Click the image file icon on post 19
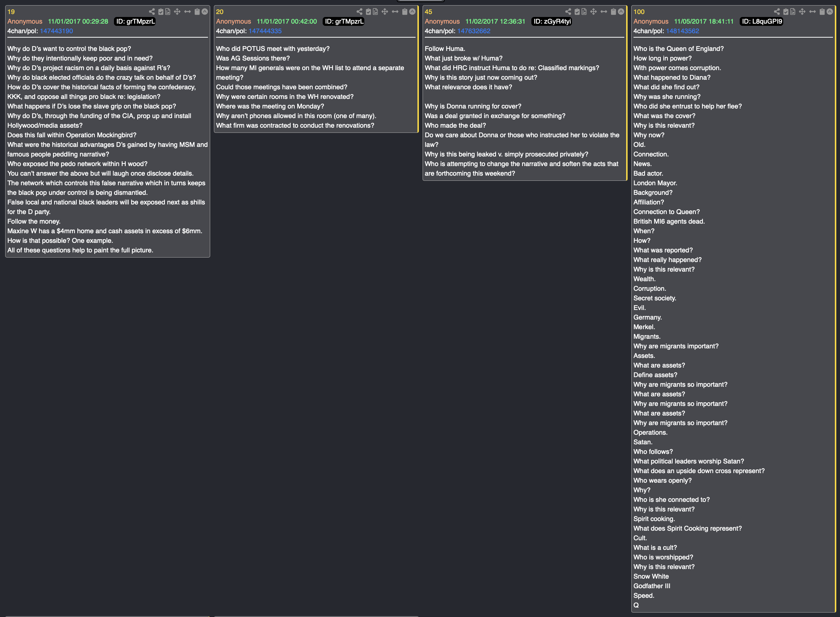This screenshot has width=840, height=617. click(168, 11)
